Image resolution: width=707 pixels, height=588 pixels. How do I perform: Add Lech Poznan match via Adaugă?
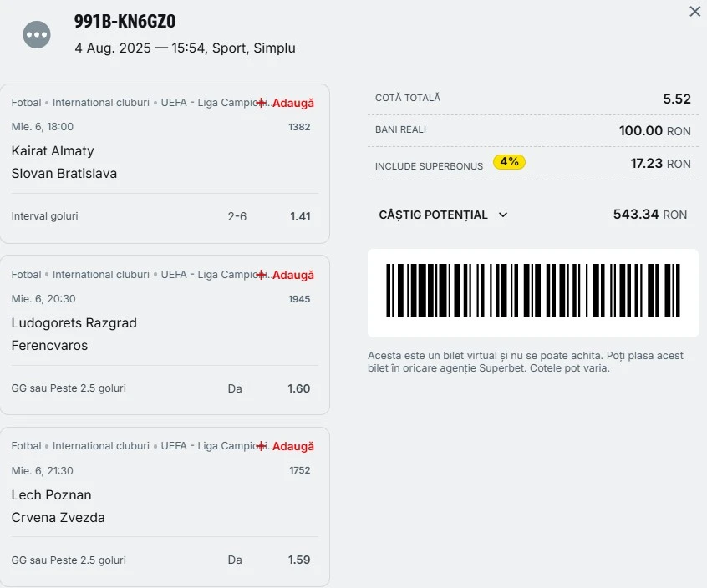tap(286, 446)
